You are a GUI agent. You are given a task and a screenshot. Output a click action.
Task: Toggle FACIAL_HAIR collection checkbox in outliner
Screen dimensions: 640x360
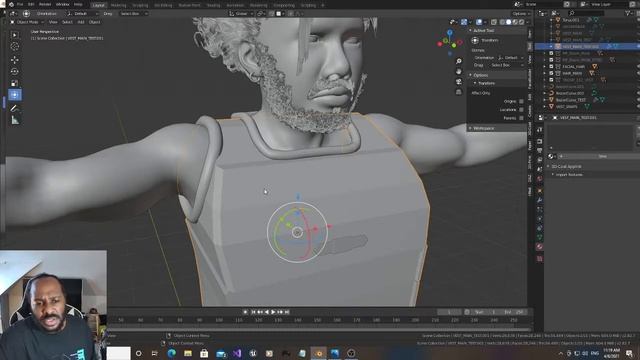[551, 67]
